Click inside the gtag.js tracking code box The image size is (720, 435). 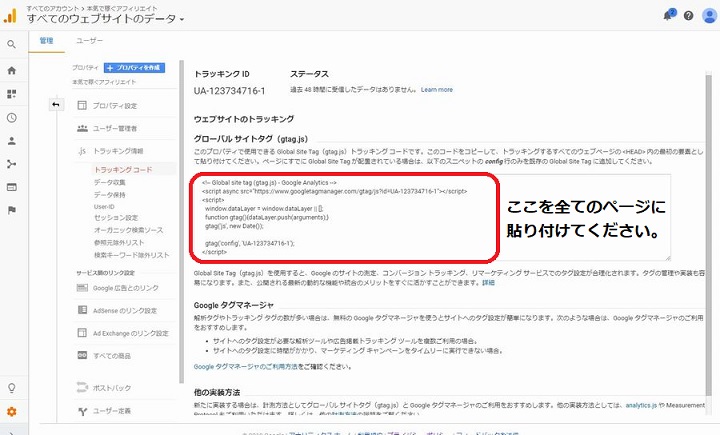pos(432,217)
